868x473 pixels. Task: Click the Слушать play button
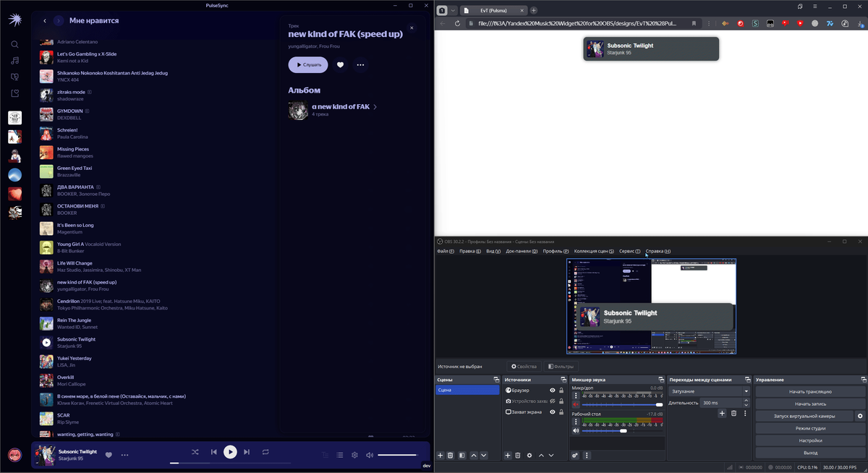[x=308, y=64]
